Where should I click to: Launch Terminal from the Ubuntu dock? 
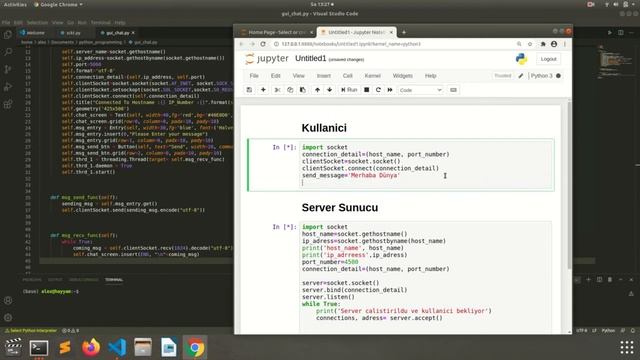coord(39,348)
